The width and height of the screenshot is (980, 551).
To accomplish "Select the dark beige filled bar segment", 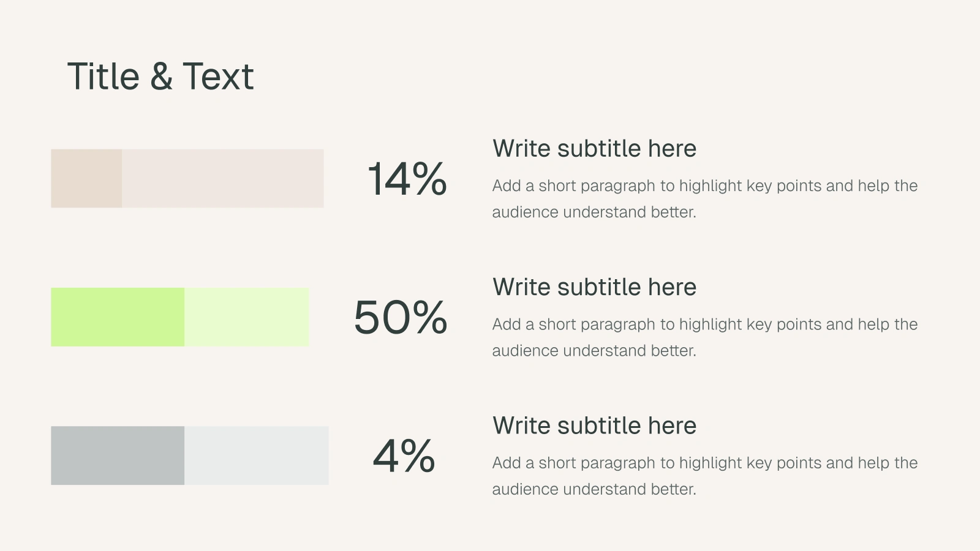I will point(86,178).
